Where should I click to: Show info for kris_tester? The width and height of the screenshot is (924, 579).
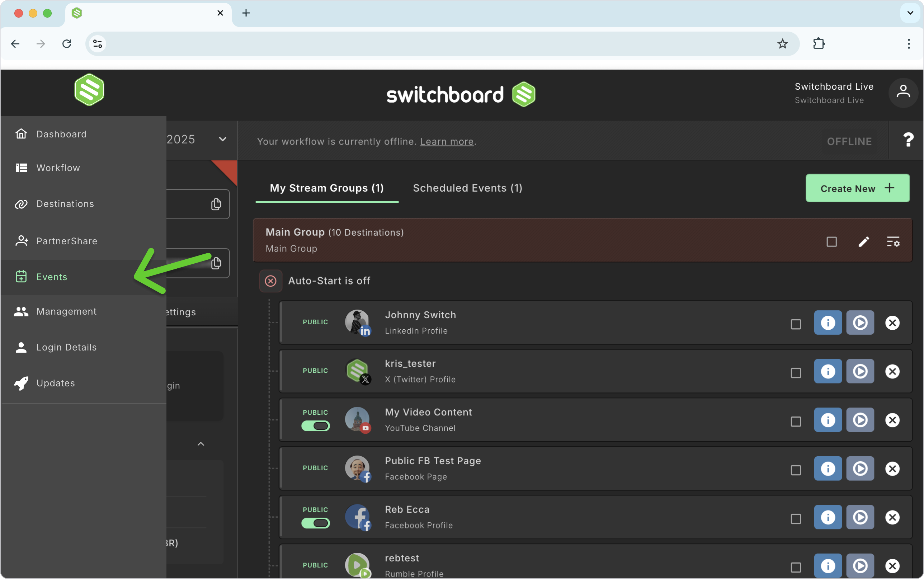pyautogui.click(x=828, y=371)
